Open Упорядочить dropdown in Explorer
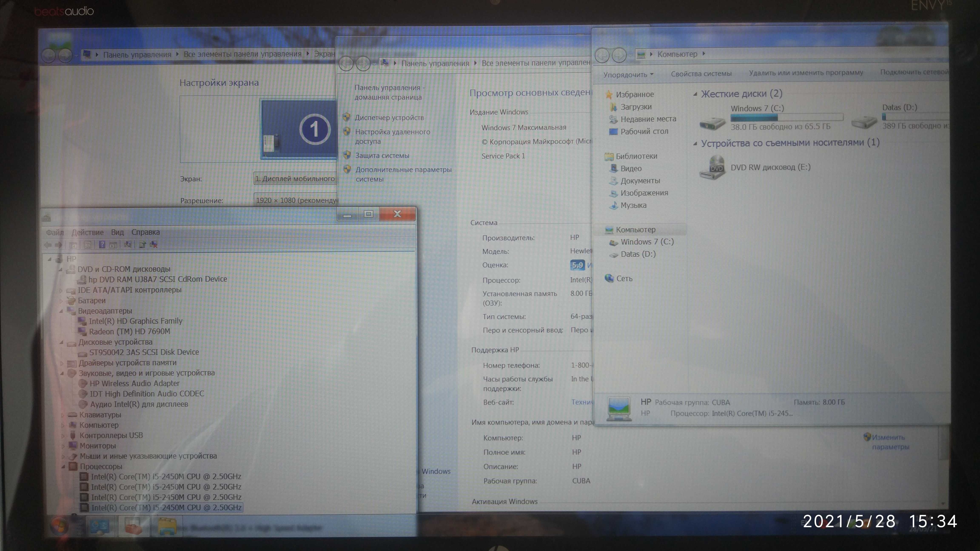Viewport: 980px width, 551px height. coord(628,75)
